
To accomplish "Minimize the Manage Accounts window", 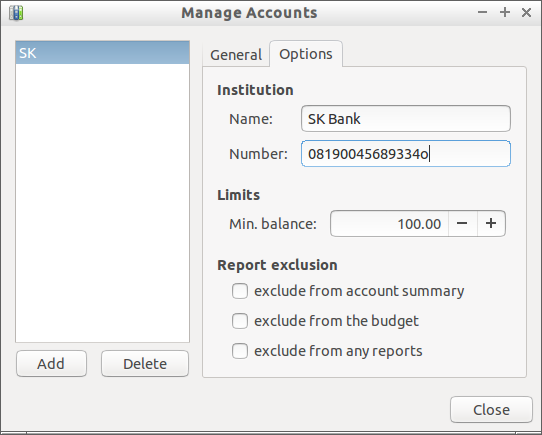I will coord(483,13).
